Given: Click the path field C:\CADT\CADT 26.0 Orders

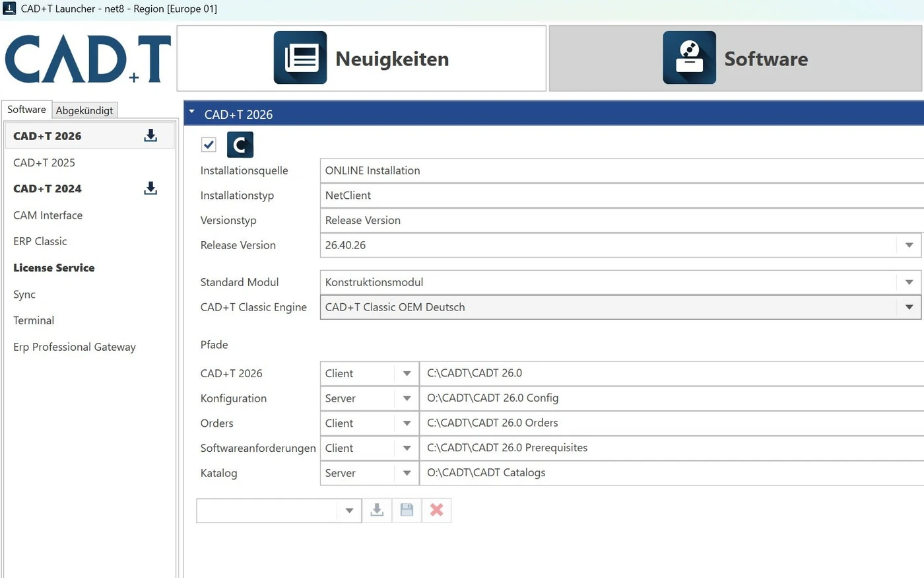Looking at the screenshot, I should pyautogui.click(x=672, y=423).
